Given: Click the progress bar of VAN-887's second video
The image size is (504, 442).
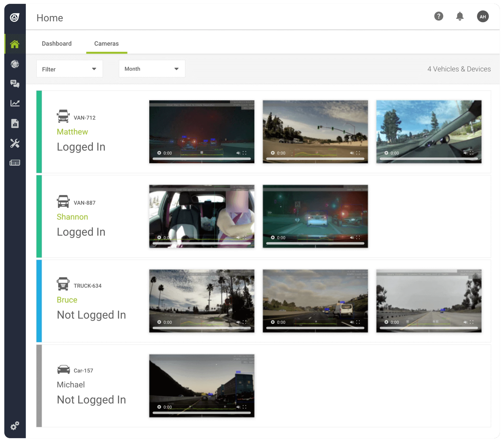Looking at the screenshot, I should tap(315, 243).
